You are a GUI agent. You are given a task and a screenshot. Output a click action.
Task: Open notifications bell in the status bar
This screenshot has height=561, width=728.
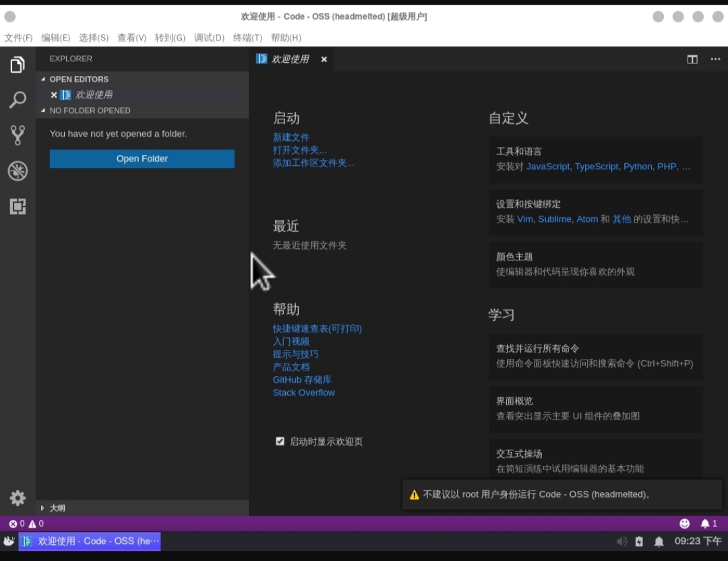coord(705,524)
